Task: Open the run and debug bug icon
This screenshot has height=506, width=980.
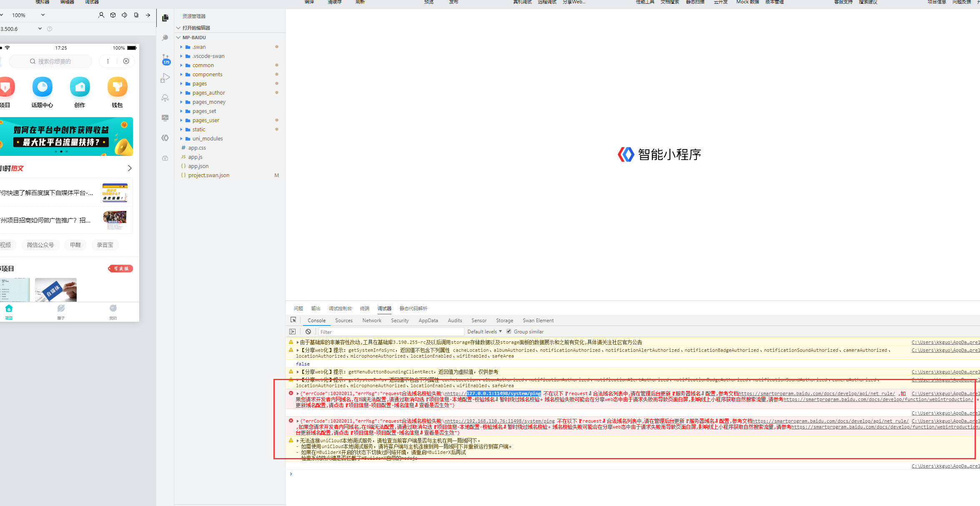Action: pos(165,78)
